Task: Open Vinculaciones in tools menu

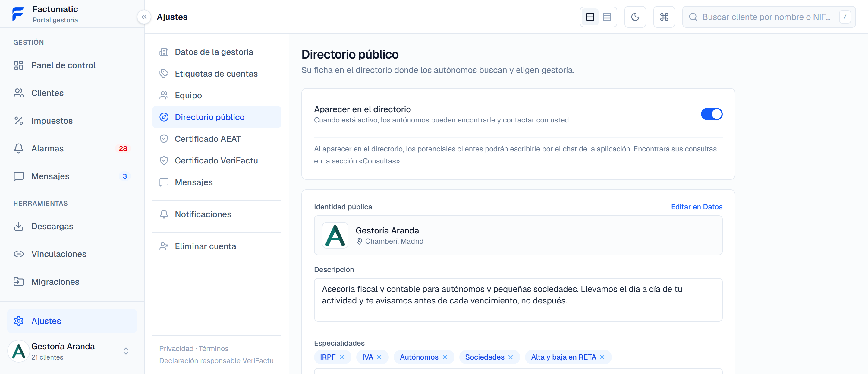Action: (72, 254)
